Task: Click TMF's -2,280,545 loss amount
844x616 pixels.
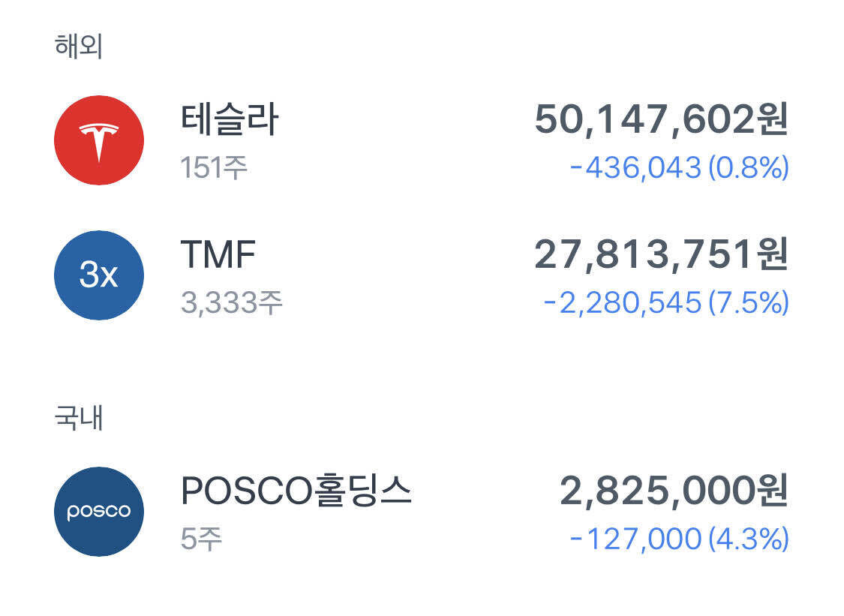Action: (x=623, y=303)
